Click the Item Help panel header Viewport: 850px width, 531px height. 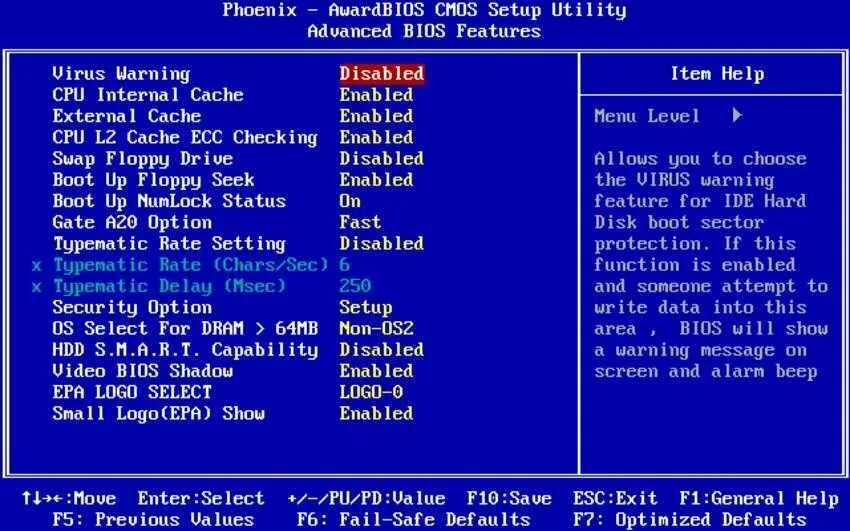click(x=717, y=74)
